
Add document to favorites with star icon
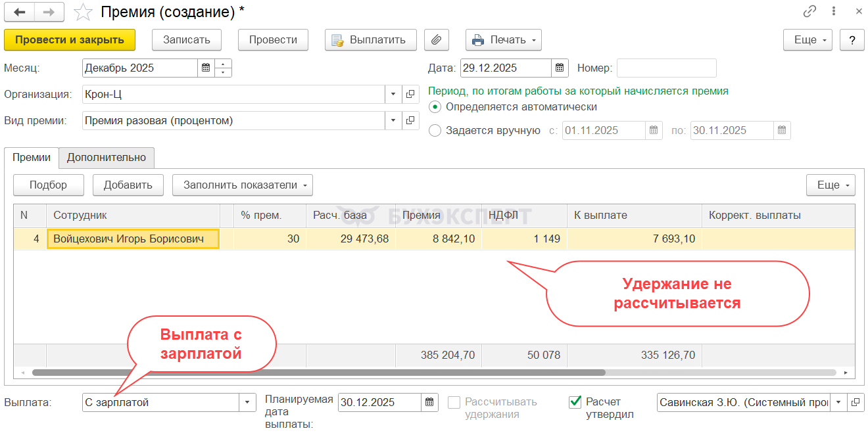click(84, 12)
